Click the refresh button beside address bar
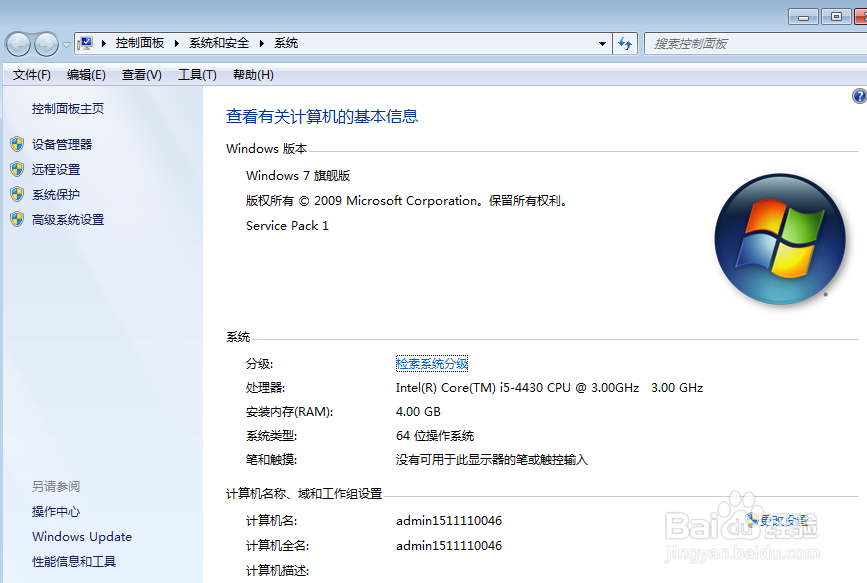 pos(625,44)
